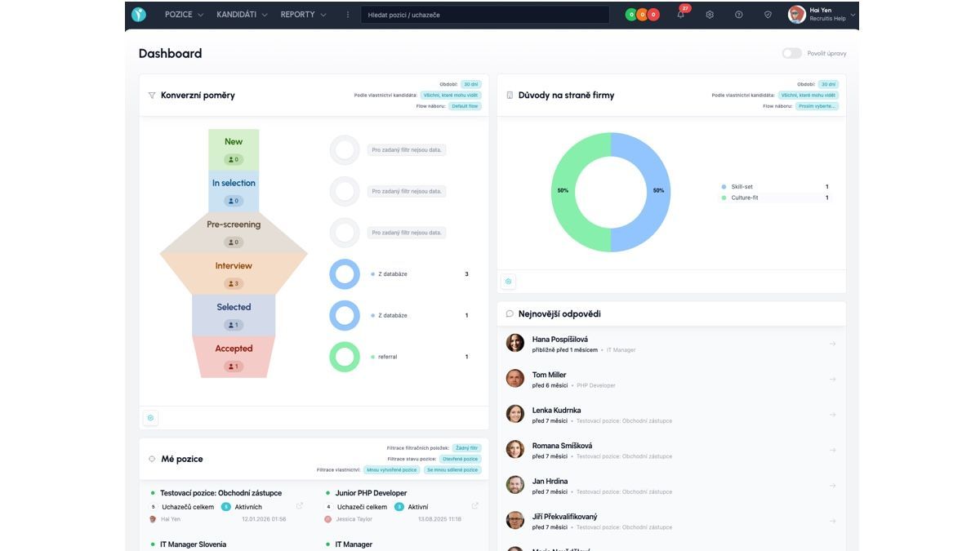The width and height of the screenshot is (980, 551).
Task: Open Default flow selector in Konverzní poměry
Action: (x=465, y=106)
